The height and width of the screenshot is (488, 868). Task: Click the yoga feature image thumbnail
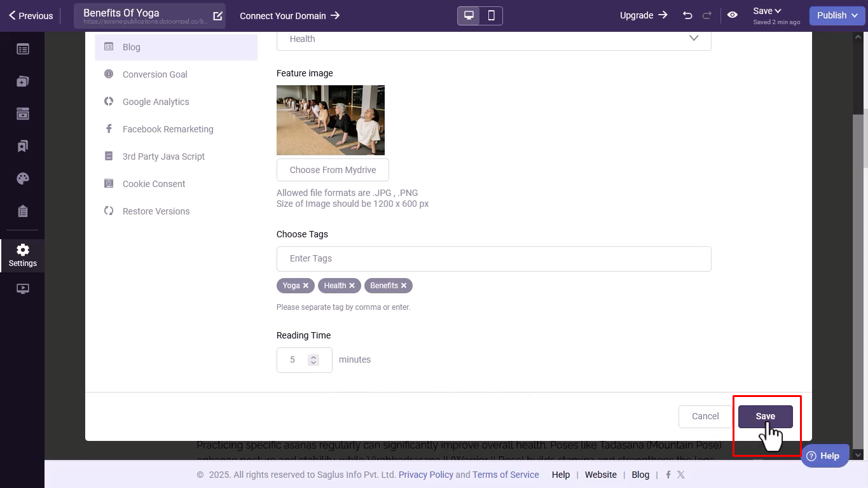pyautogui.click(x=331, y=120)
